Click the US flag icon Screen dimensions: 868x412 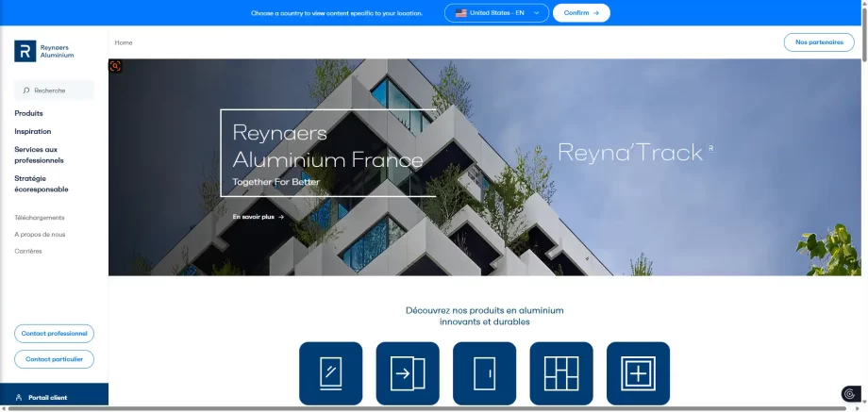(460, 12)
